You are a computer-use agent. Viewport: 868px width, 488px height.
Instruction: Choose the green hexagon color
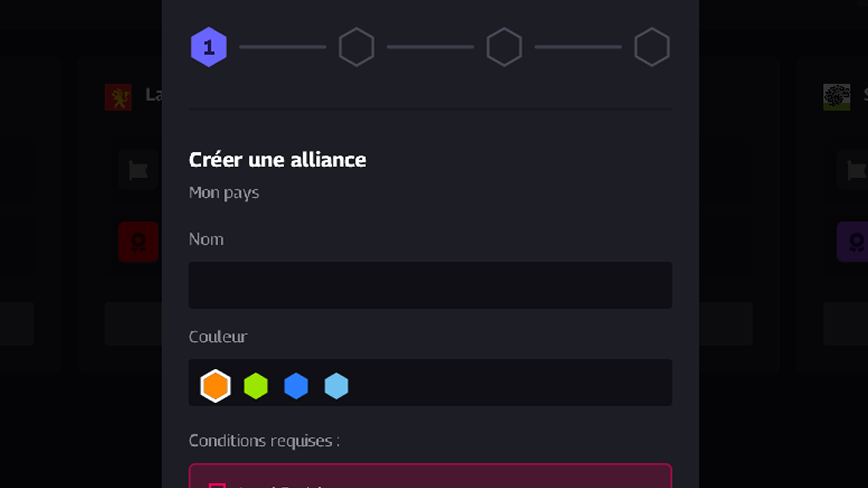point(256,385)
